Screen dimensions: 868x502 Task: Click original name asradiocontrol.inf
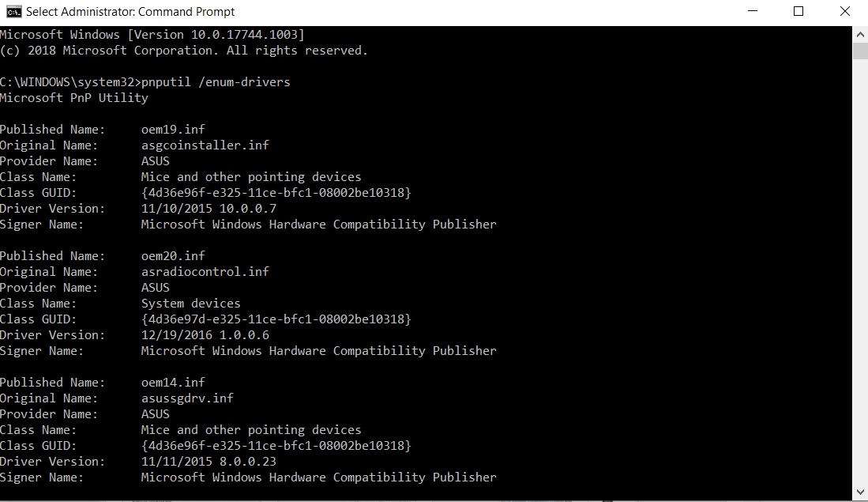[205, 271]
